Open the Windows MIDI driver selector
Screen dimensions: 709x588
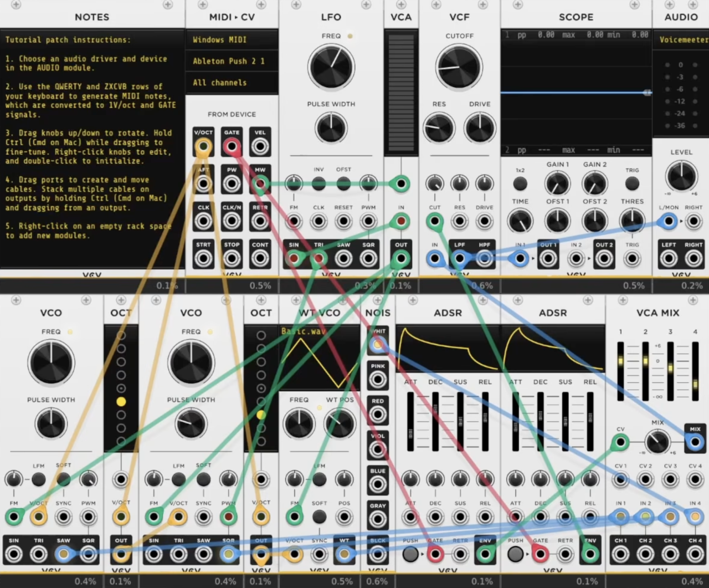232,40
